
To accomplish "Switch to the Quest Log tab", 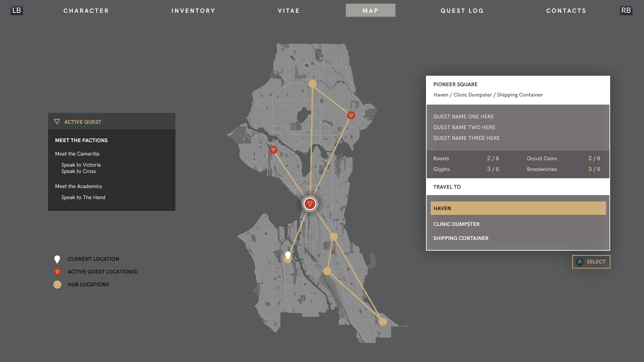I will point(462,11).
